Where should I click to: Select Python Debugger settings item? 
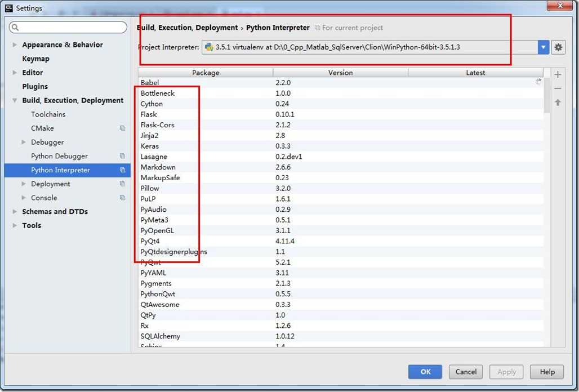pyautogui.click(x=59, y=156)
